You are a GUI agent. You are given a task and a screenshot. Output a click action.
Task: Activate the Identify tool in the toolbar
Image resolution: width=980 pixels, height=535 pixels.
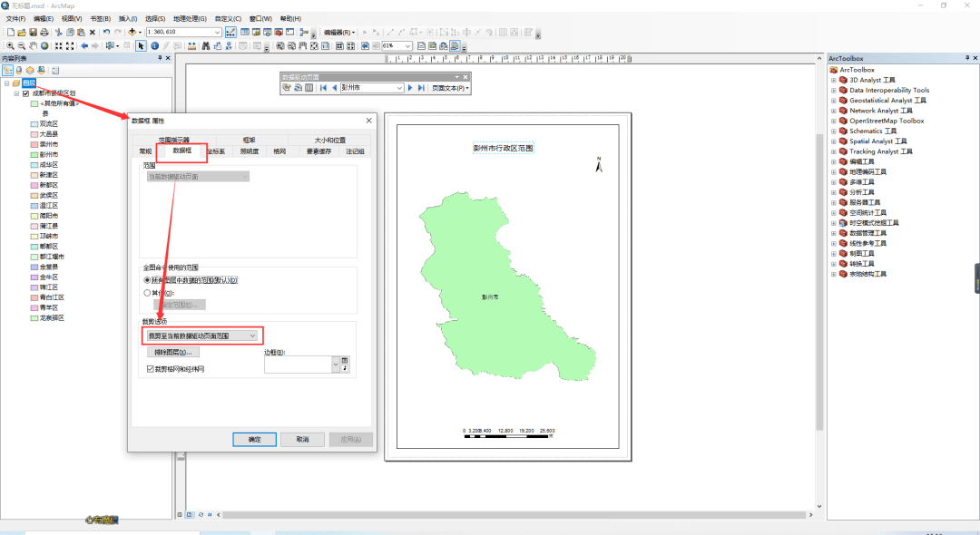coord(154,45)
